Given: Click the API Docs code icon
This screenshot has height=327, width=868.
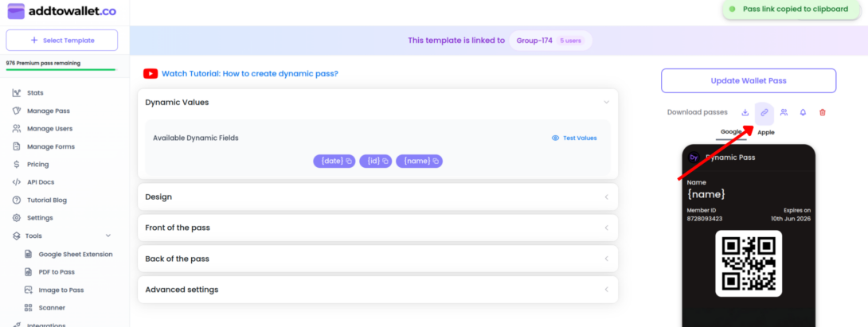Looking at the screenshot, I should tap(17, 182).
